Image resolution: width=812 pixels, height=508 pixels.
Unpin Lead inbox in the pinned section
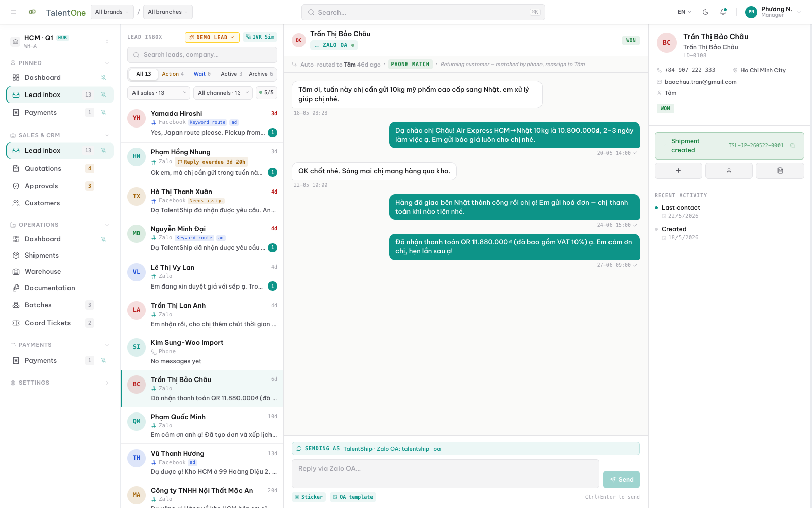coord(104,94)
